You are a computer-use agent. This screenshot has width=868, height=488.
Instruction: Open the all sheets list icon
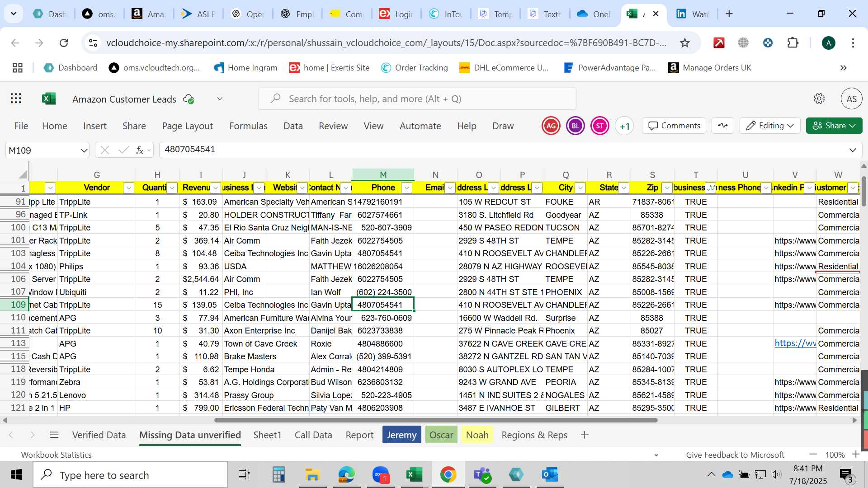(x=54, y=435)
